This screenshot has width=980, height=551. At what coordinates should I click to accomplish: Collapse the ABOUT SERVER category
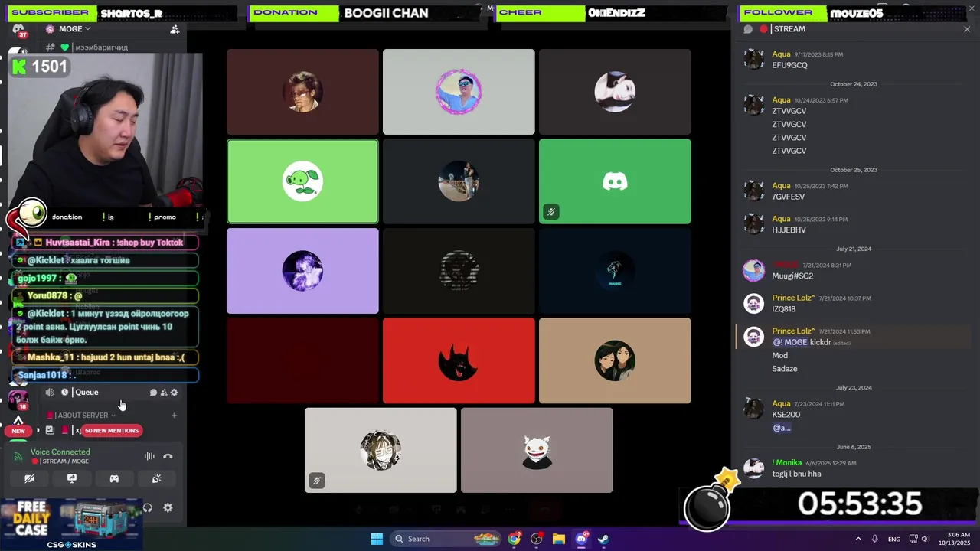(x=84, y=416)
